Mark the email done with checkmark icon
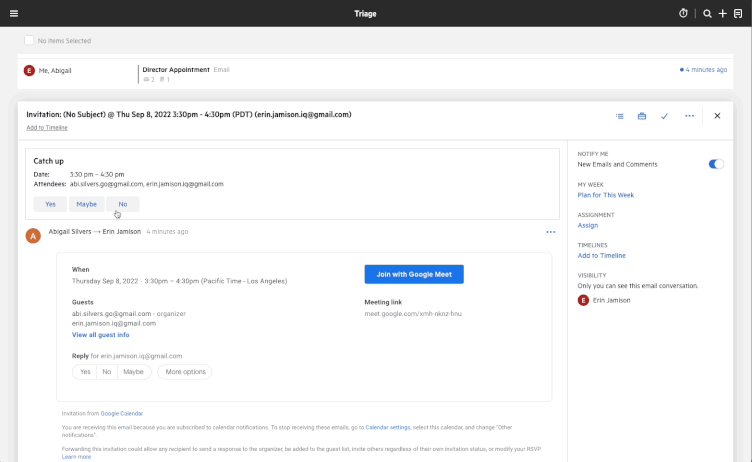This screenshot has width=752, height=462. pyautogui.click(x=664, y=116)
